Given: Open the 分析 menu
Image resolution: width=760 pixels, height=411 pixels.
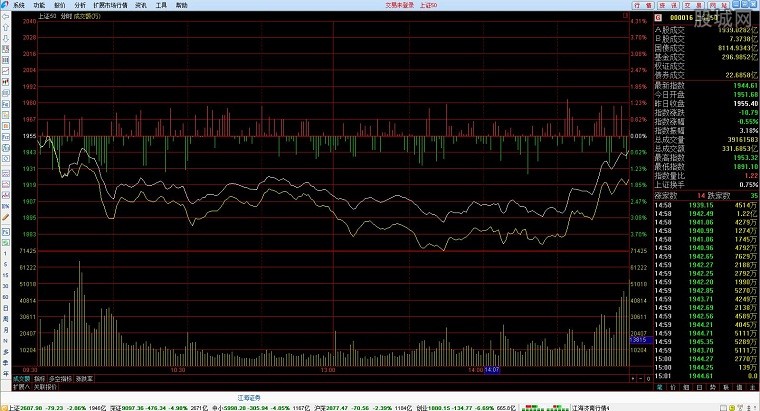Looking at the screenshot, I should [x=80, y=5].
